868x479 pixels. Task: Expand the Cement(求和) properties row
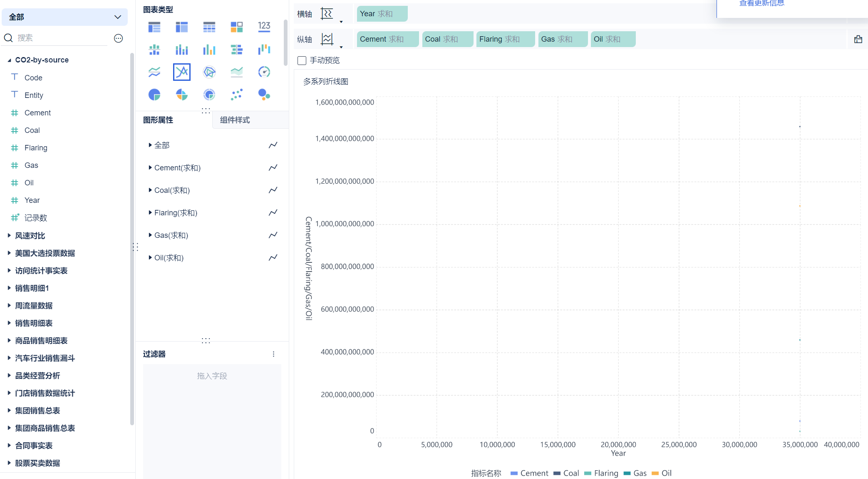tap(150, 168)
